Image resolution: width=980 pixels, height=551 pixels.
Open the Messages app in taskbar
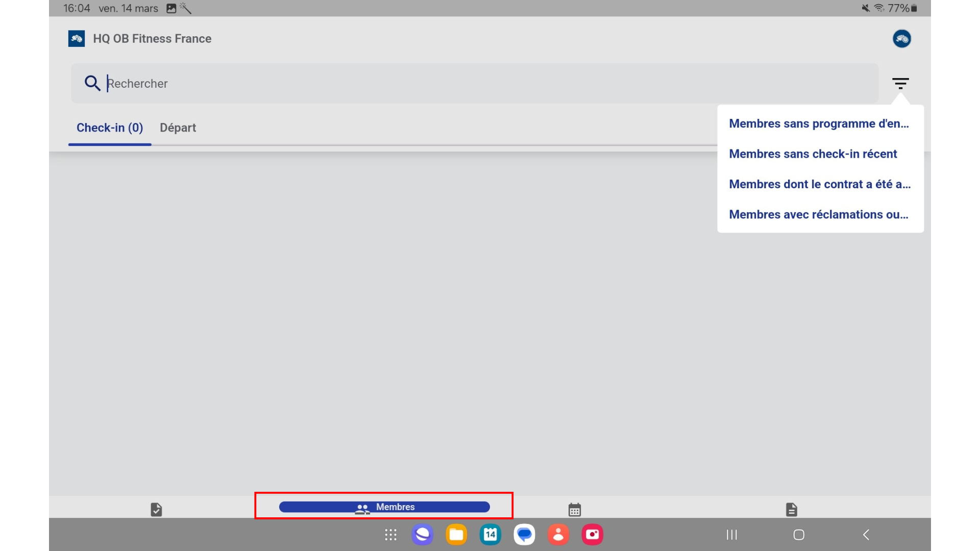524,535
